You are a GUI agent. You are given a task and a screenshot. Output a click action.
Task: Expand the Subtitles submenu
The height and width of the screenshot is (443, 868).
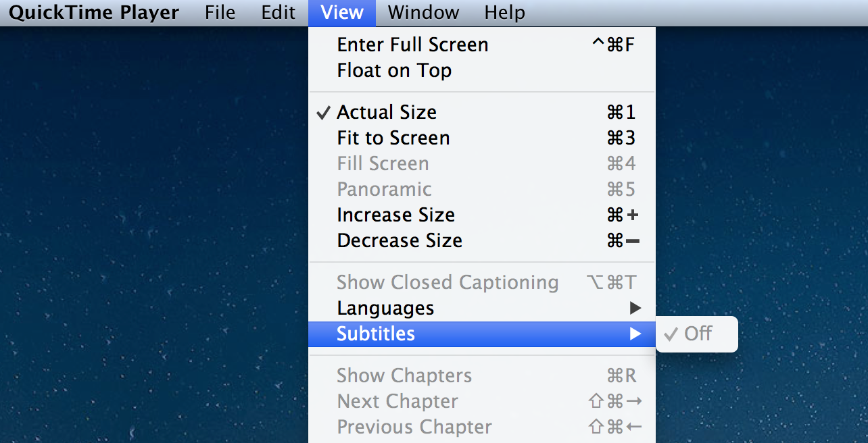[x=376, y=334]
